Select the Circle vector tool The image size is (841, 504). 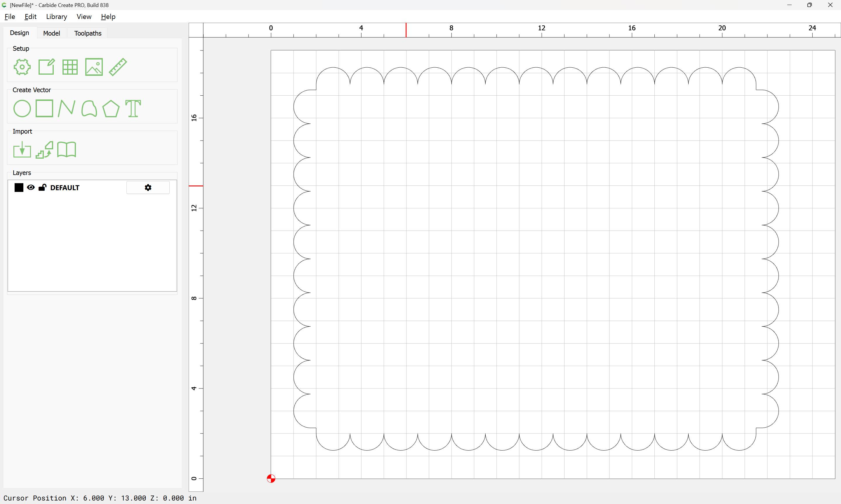(22, 109)
